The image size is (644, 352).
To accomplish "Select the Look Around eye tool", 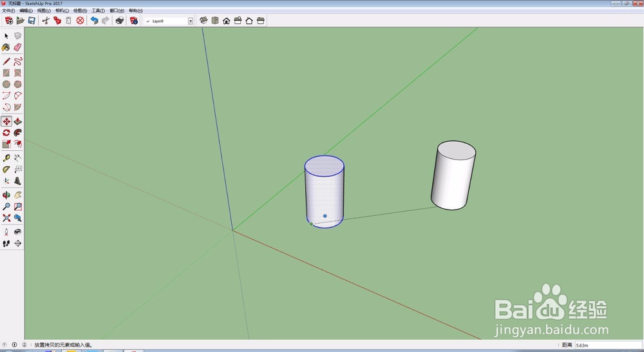I will [17, 232].
